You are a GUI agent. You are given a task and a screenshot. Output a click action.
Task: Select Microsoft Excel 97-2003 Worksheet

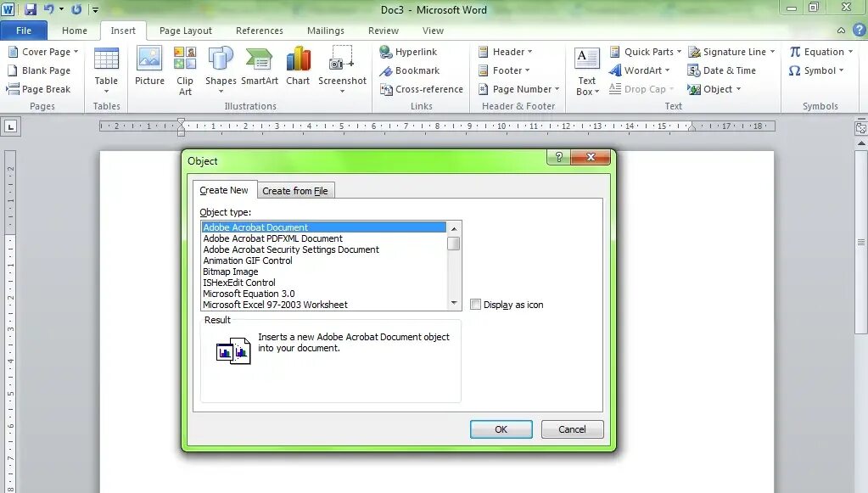(324, 305)
